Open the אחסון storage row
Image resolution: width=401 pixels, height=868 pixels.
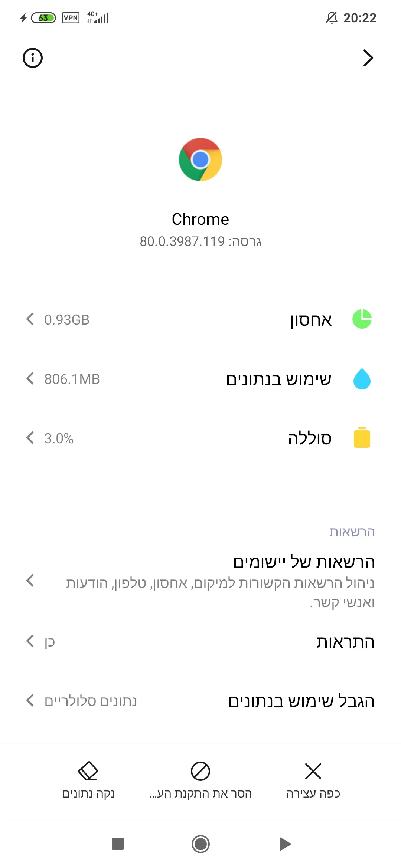tap(311, 320)
